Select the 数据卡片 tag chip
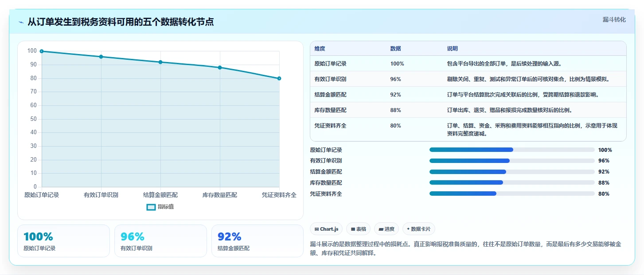Image resolution: width=644 pixels, height=275 pixels. pyautogui.click(x=419, y=229)
